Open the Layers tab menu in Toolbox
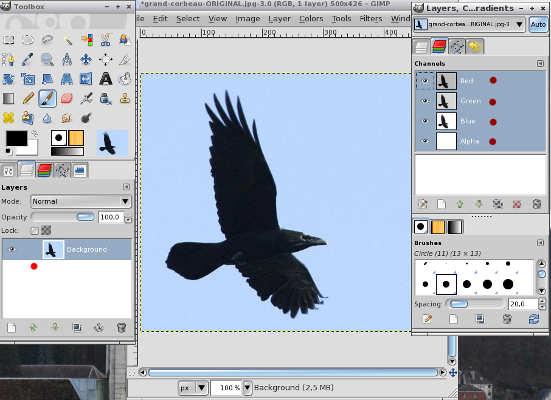Viewport: 551px width, 400px height. (126, 187)
